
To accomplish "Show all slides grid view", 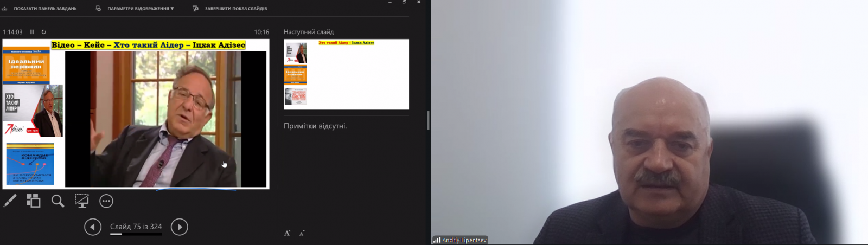I will tap(34, 201).
